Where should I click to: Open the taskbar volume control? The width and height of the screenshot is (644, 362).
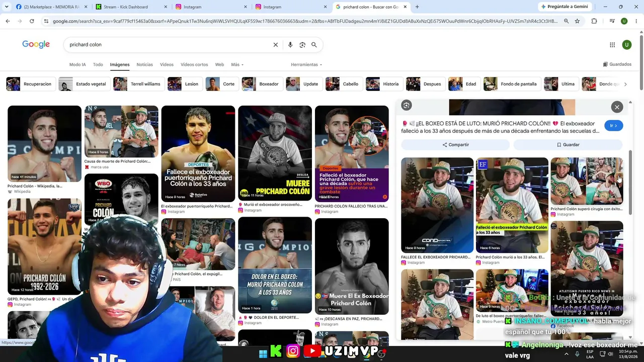[610, 354]
